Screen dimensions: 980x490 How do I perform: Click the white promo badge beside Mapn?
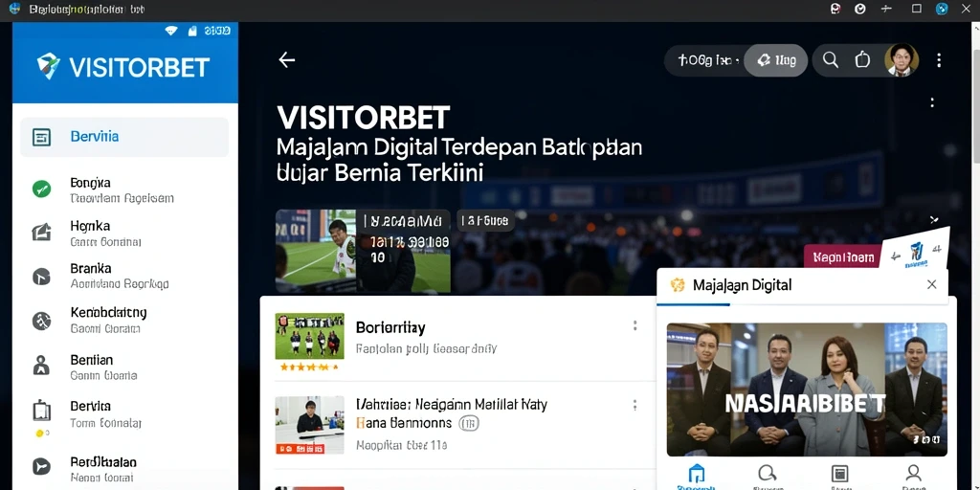click(916, 250)
